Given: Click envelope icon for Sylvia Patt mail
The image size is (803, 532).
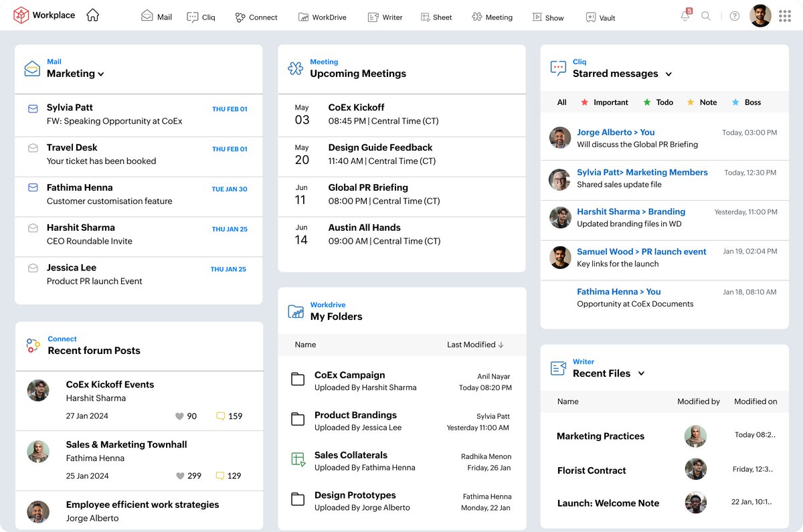Looking at the screenshot, I should coord(33,108).
